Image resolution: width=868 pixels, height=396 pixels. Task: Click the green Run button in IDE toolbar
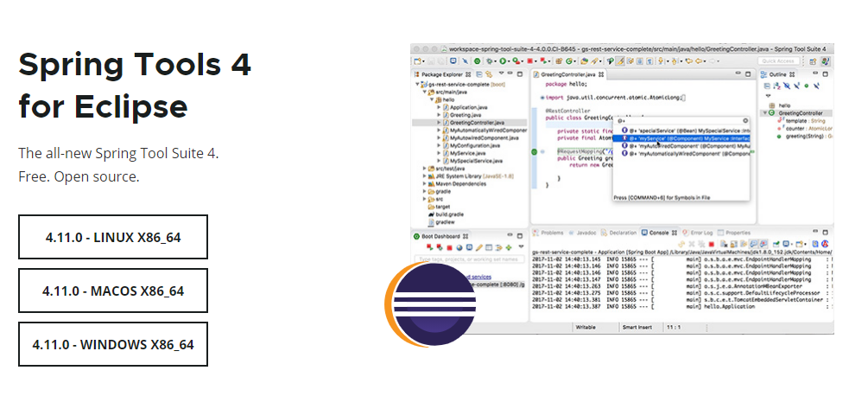(503, 61)
